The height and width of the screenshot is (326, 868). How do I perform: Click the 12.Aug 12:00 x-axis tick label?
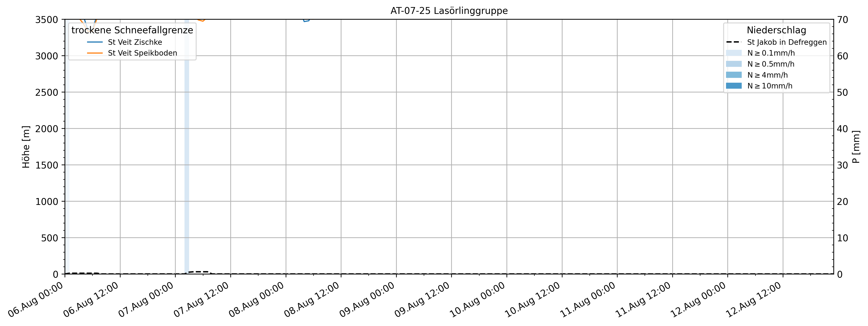[x=754, y=299]
